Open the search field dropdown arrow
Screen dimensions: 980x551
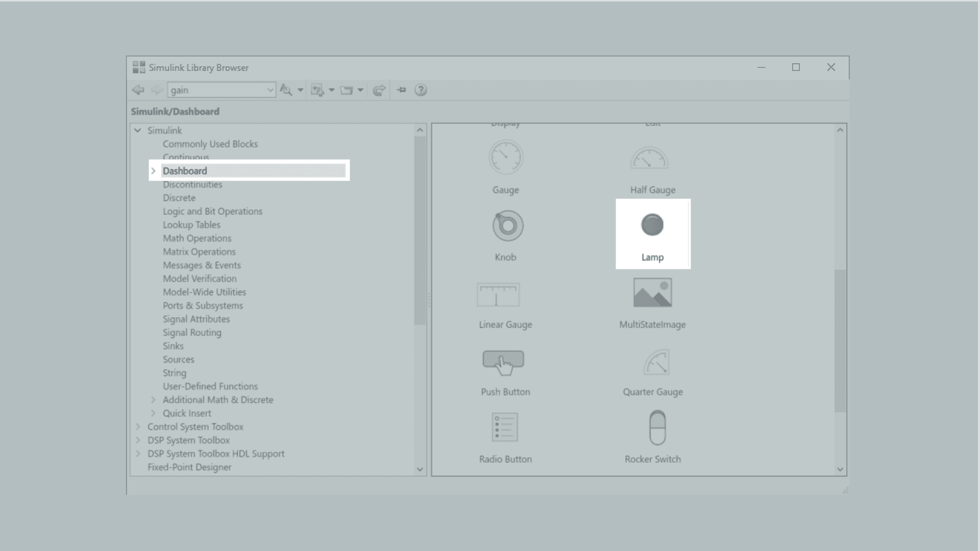pyautogui.click(x=270, y=90)
